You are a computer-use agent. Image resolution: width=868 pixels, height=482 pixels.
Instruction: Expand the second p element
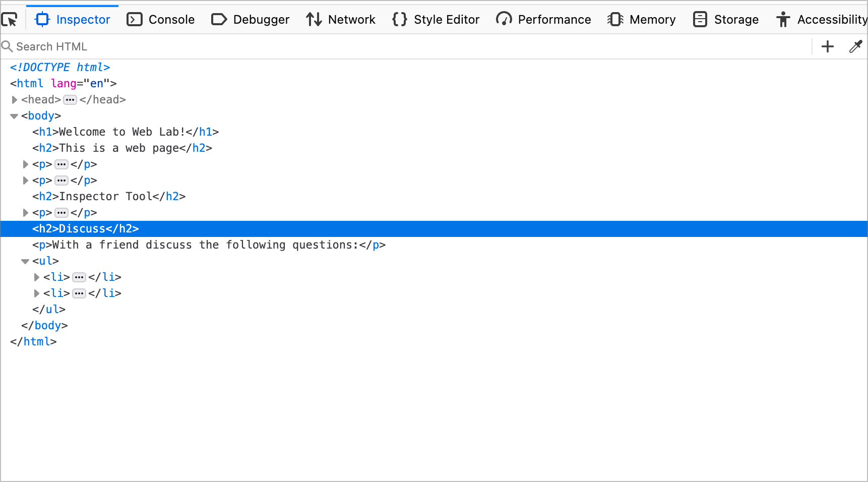pos(26,180)
